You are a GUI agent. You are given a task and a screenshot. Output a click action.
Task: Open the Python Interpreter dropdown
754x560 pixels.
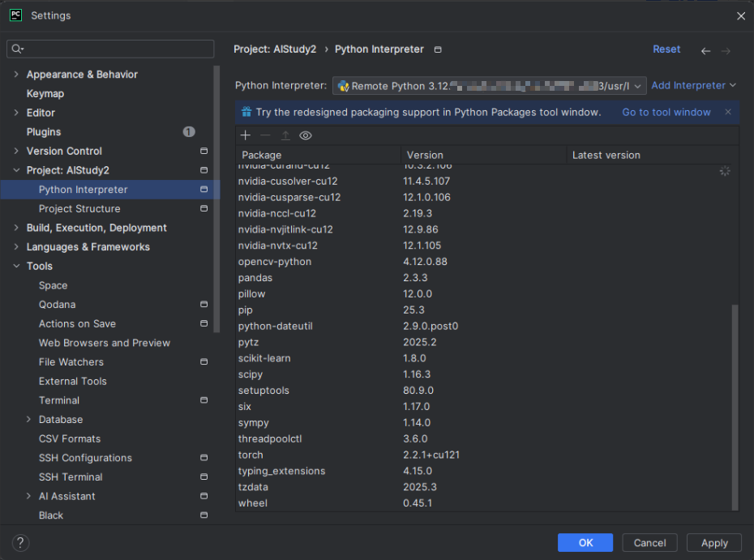pyautogui.click(x=489, y=86)
